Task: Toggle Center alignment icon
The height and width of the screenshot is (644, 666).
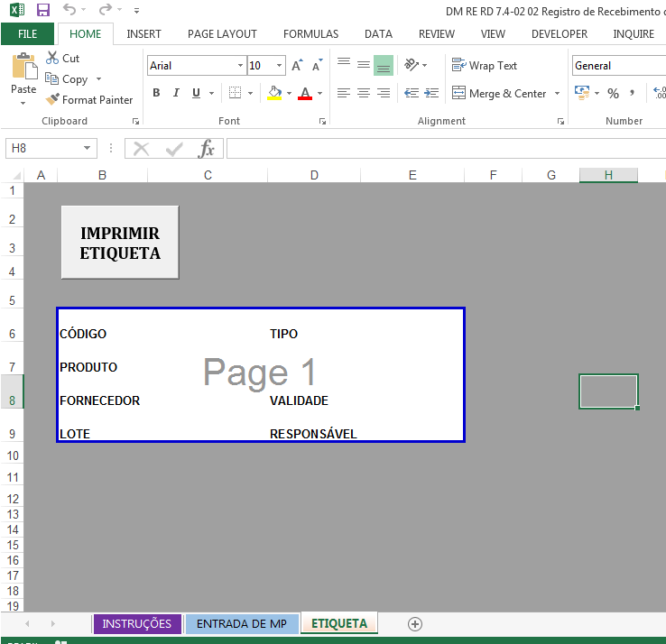Action: point(364,93)
